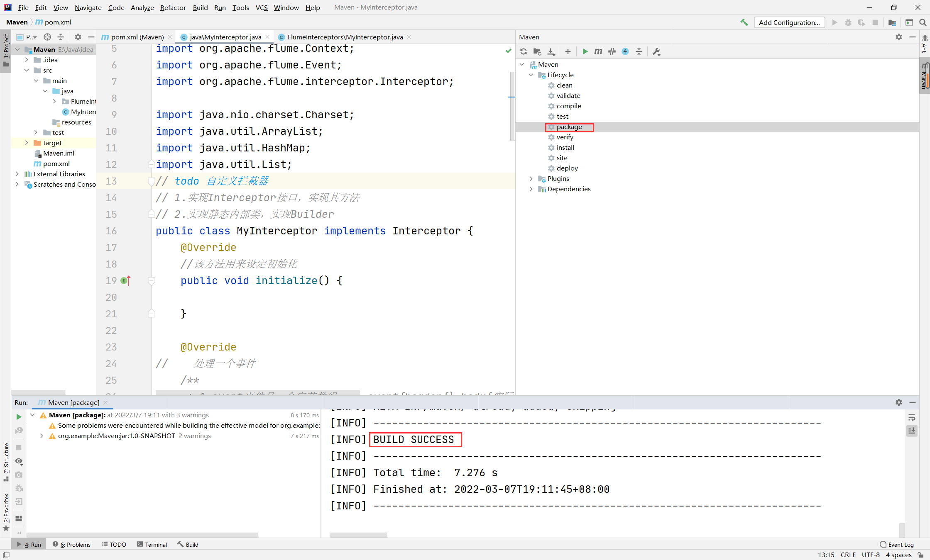Image resolution: width=930 pixels, height=560 pixels.
Task: Click the Run console horizontal scrollbar
Action: click(359, 535)
